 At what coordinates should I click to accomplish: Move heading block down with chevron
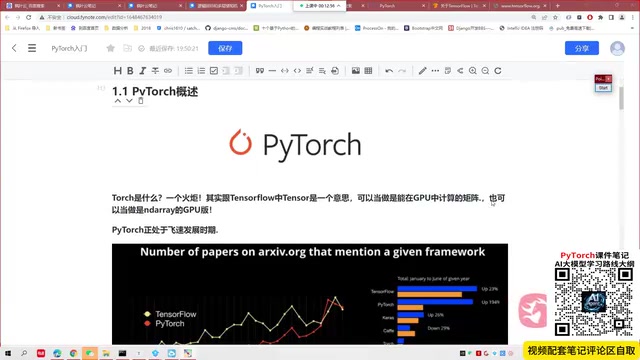129,101
